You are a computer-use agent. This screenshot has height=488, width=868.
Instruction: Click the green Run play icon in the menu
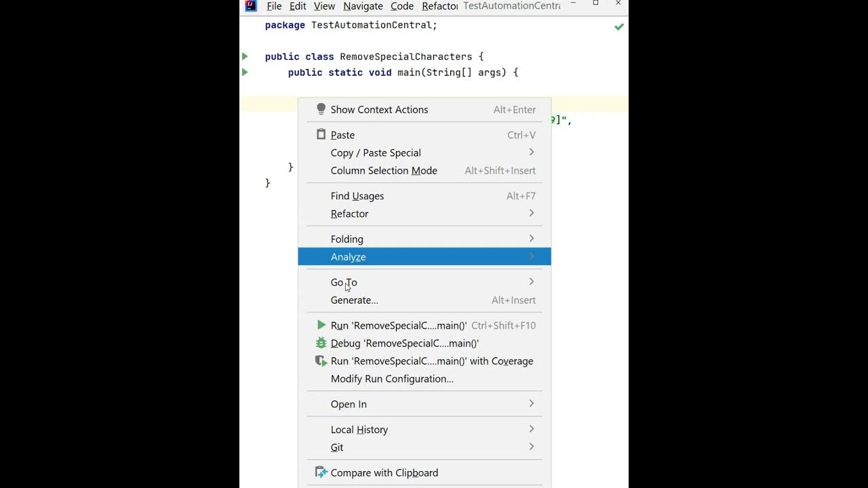click(321, 325)
